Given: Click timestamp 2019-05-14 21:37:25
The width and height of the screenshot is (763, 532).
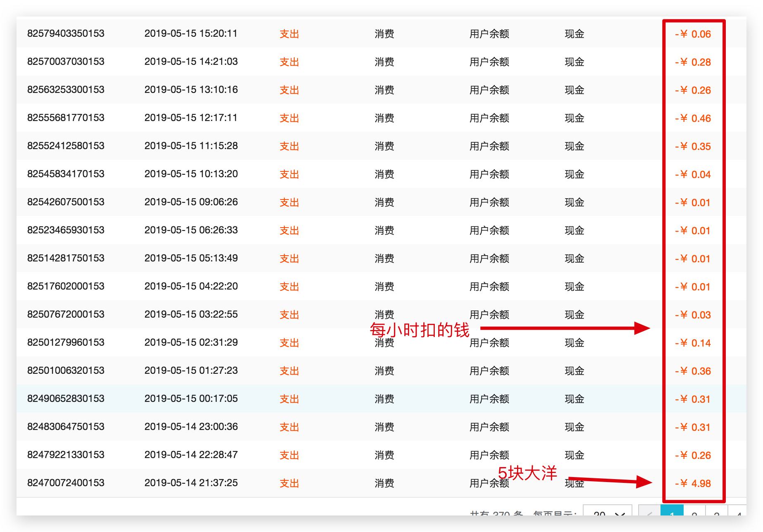Looking at the screenshot, I should tap(191, 483).
